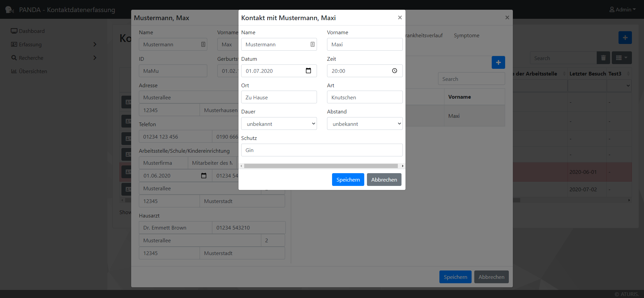
Task: Open Test3 column filter dropdown
Action: pyautogui.click(x=619, y=86)
